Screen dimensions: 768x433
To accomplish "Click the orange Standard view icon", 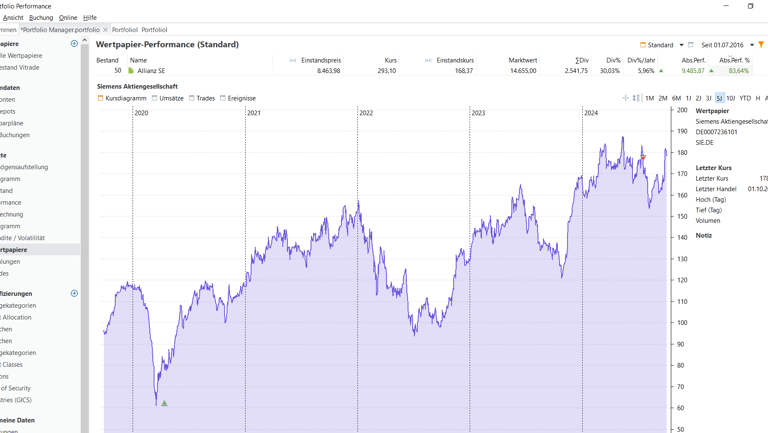I will [x=643, y=45].
